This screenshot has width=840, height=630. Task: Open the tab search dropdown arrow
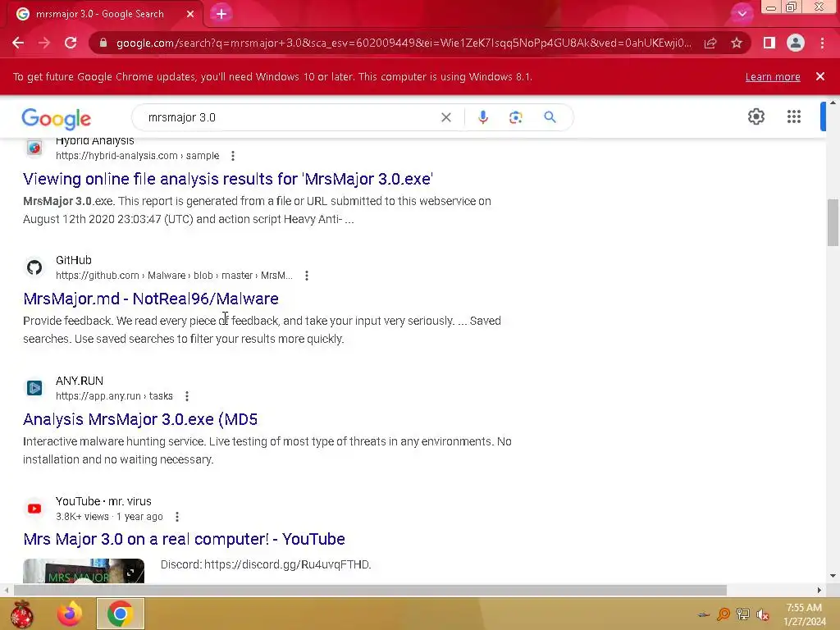click(742, 14)
